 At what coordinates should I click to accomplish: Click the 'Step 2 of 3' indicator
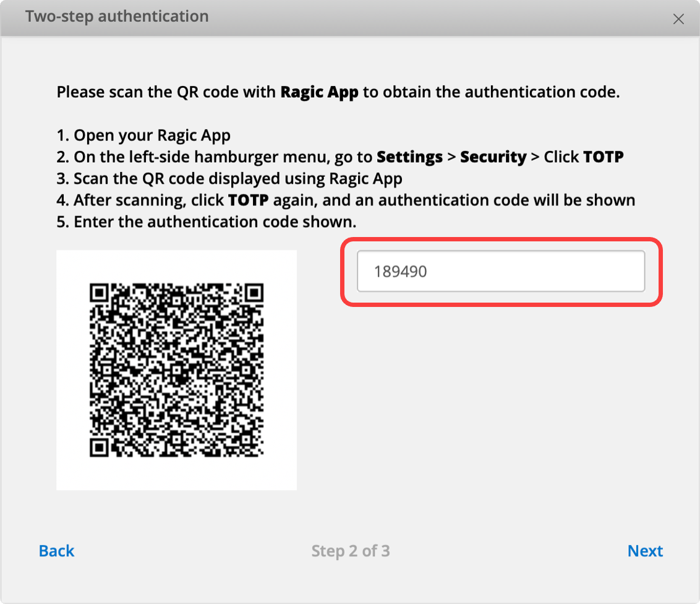click(351, 551)
